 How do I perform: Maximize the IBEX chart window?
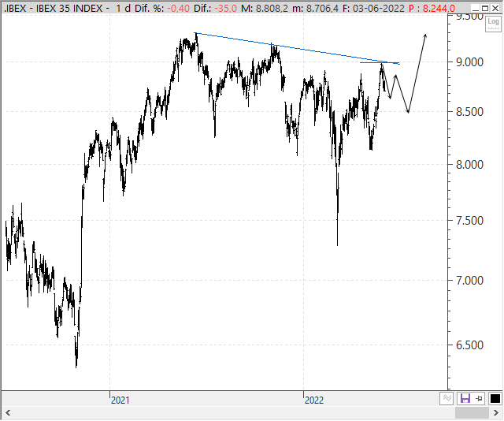(x=485, y=8)
